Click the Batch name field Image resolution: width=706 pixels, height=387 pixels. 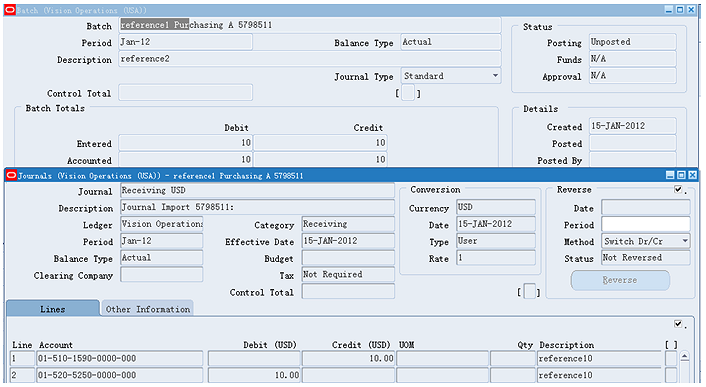[x=310, y=25]
